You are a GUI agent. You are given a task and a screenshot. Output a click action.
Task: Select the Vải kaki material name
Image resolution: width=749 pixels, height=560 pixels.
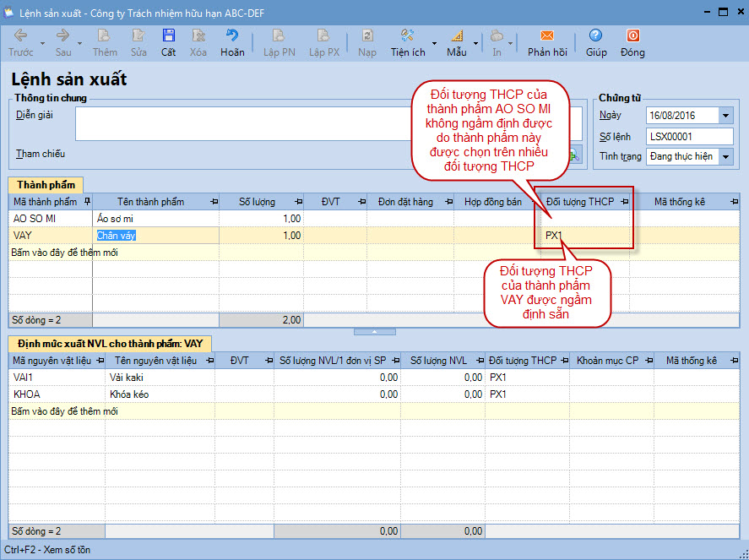pyautogui.click(x=160, y=378)
